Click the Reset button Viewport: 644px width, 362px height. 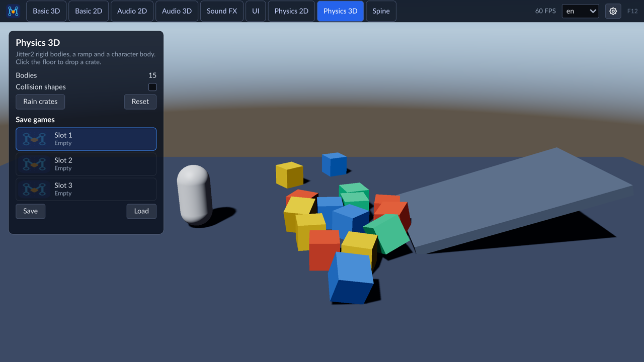140,102
